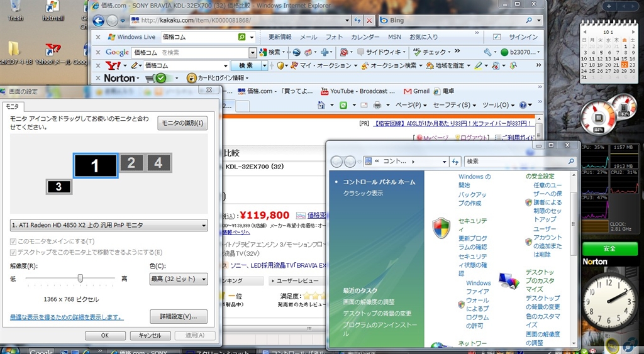
Task: Click the security shield icon in Control Panel
Action: pyautogui.click(x=441, y=228)
